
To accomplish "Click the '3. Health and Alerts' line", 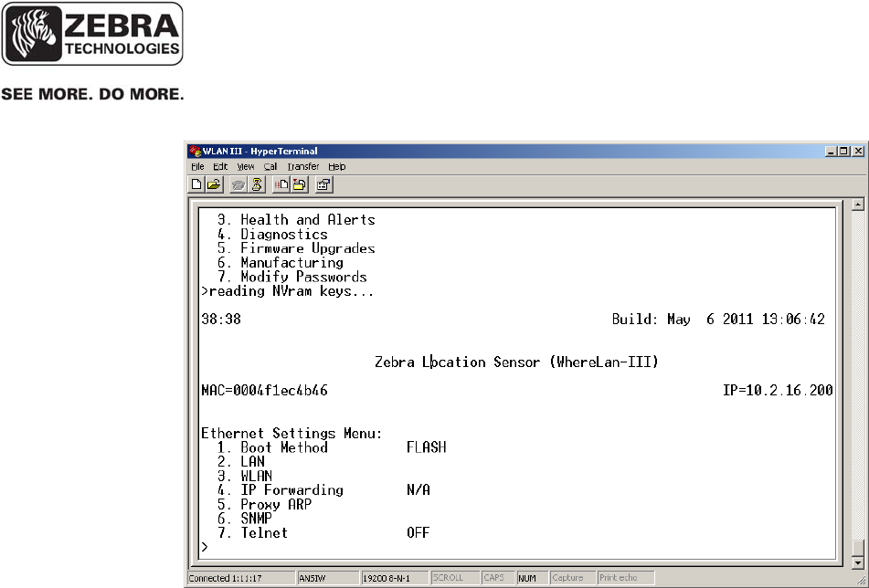I will [x=296, y=220].
